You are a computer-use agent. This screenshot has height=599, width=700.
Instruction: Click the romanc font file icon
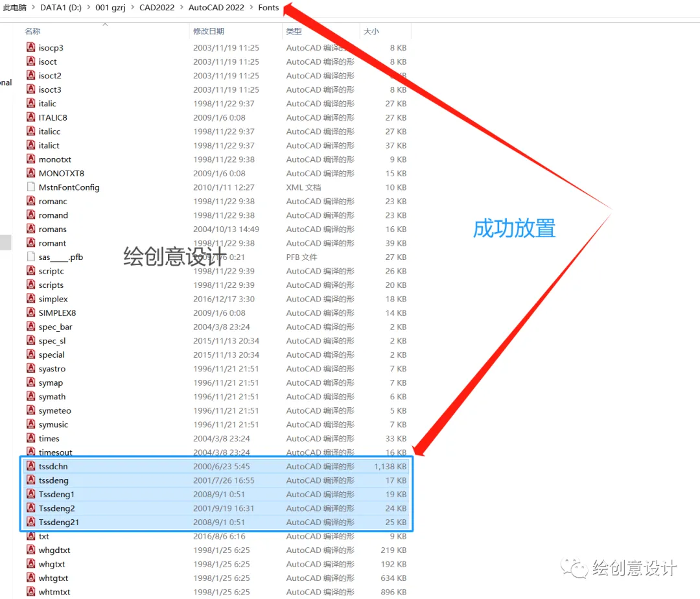point(31,201)
